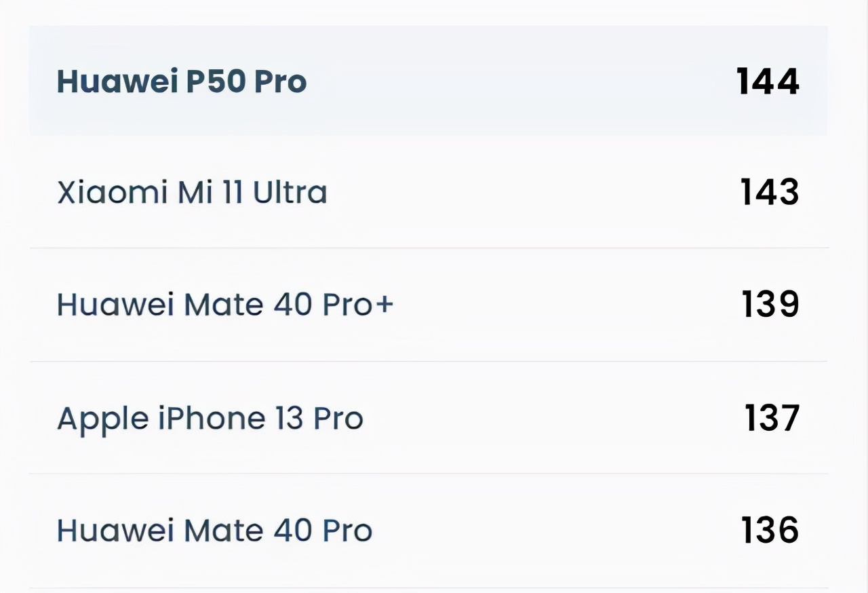Select the 137 score for iPhone 13 Pro
The width and height of the screenshot is (868, 593).
coord(772,418)
